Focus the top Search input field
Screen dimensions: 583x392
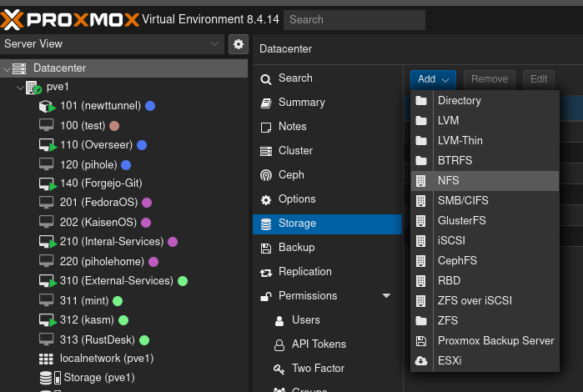pos(354,20)
